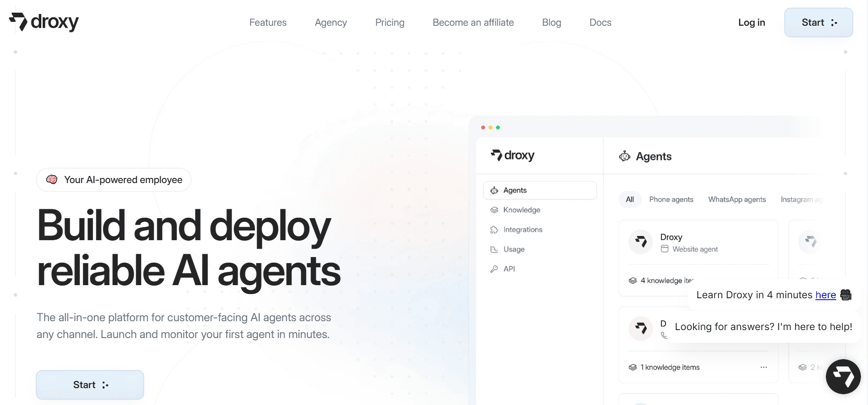
Task: Click the Usage chart icon
Action: (494, 249)
